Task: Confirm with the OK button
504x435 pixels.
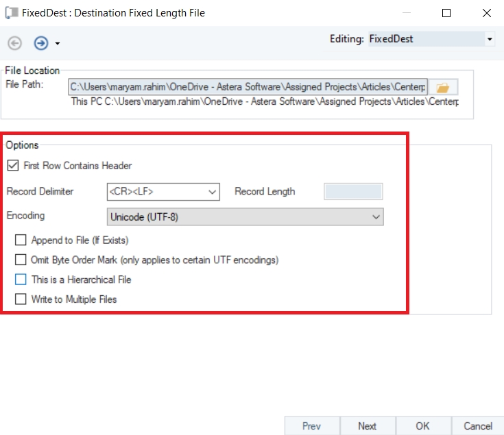Action: (422, 426)
